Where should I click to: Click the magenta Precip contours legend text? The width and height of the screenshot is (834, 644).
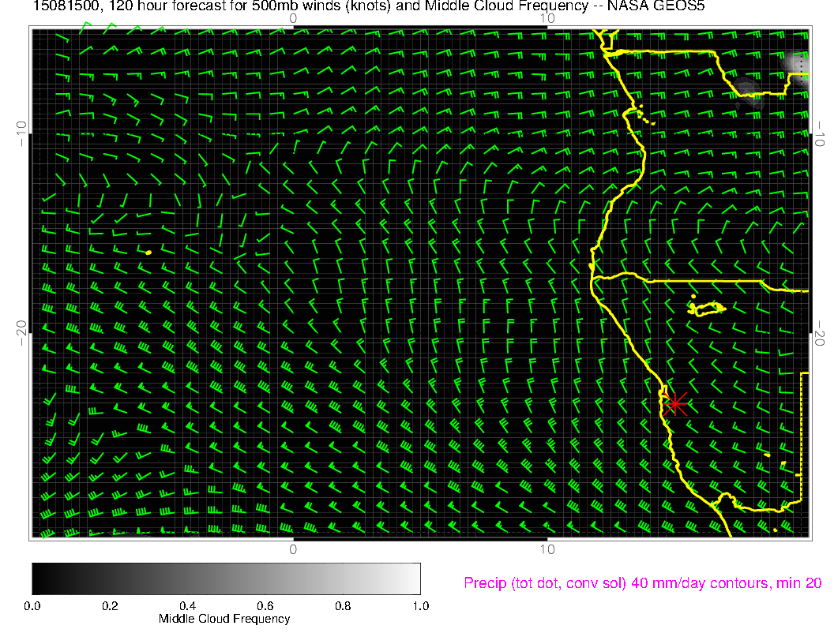click(643, 583)
